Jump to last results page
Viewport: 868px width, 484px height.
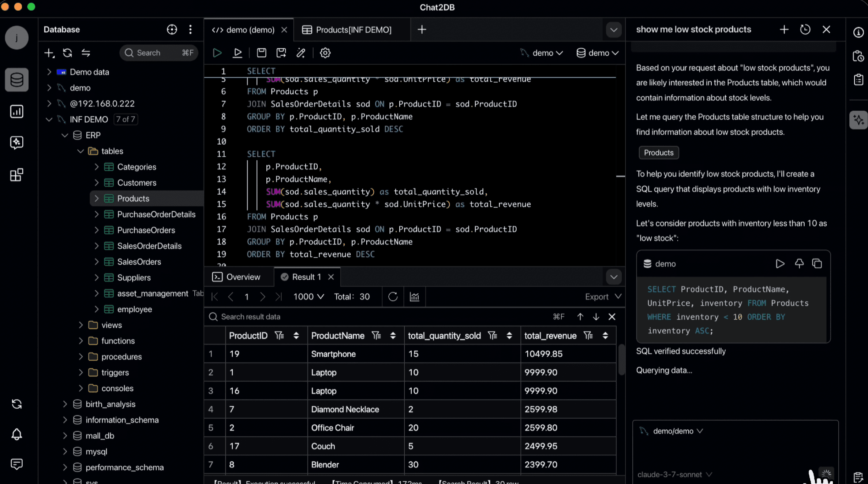[x=278, y=297]
